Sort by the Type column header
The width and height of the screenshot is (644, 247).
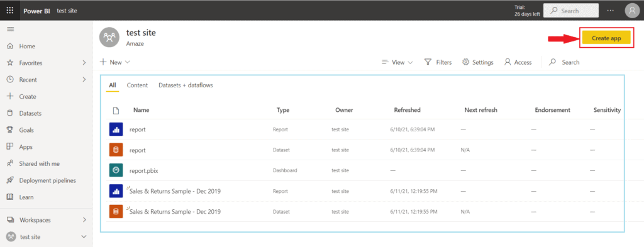click(283, 110)
